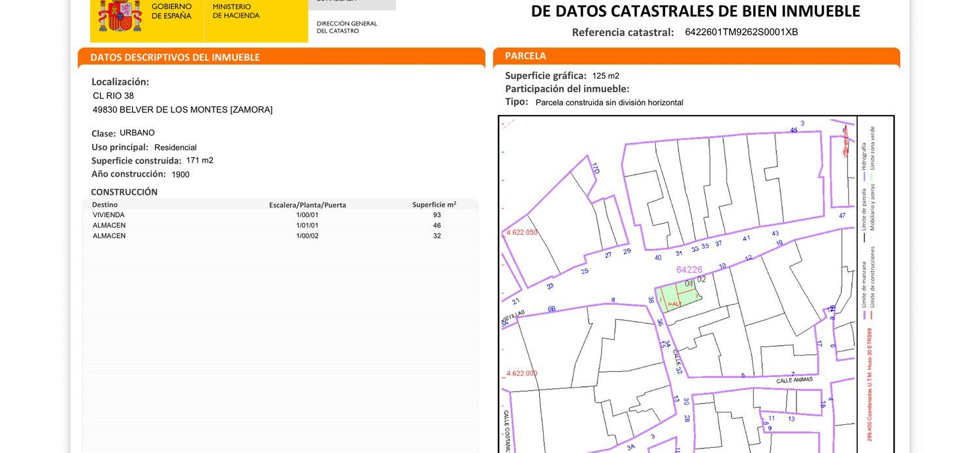Select the built area value '171 m2'
Screen dimensions: 980x453
(x=199, y=160)
